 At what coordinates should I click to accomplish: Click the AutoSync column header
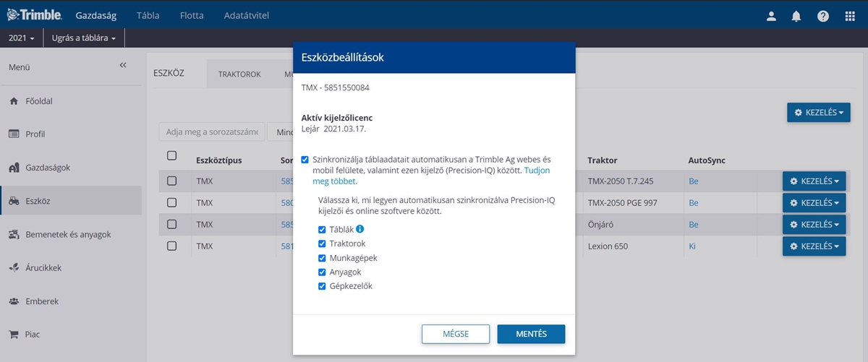tap(707, 160)
